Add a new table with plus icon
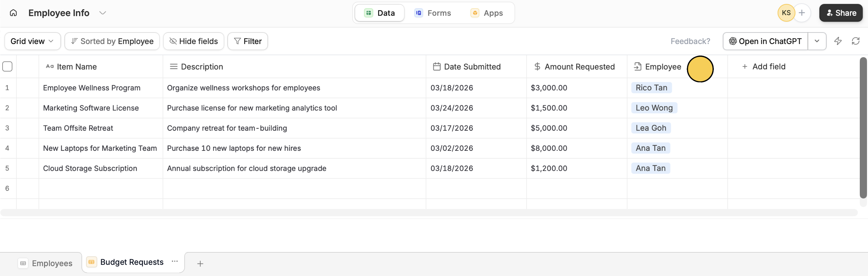868x276 pixels. 200,264
